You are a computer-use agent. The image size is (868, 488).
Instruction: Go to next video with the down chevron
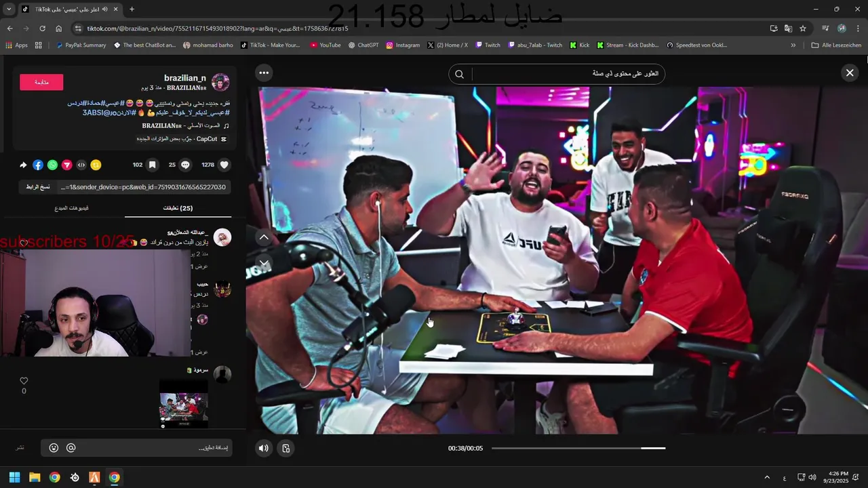click(264, 263)
